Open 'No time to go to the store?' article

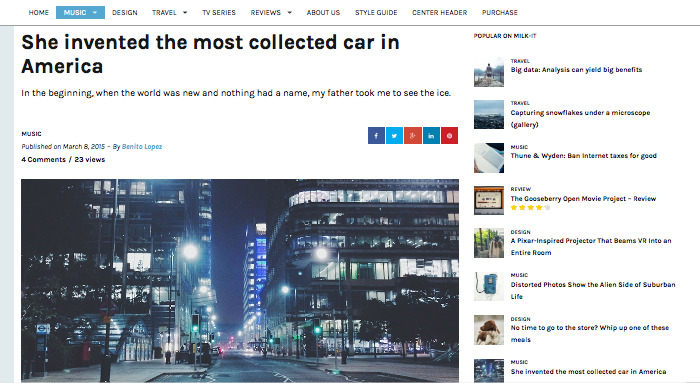(x=590, y=333)
